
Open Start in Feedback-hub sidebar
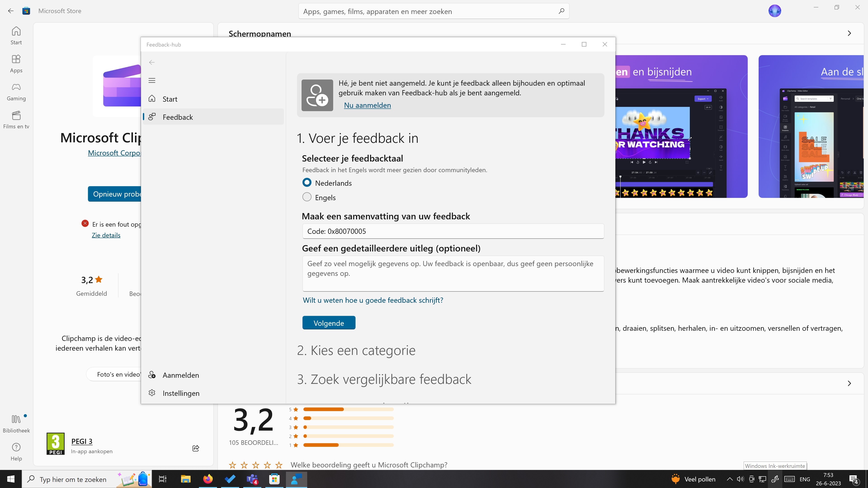coord(213,99)
